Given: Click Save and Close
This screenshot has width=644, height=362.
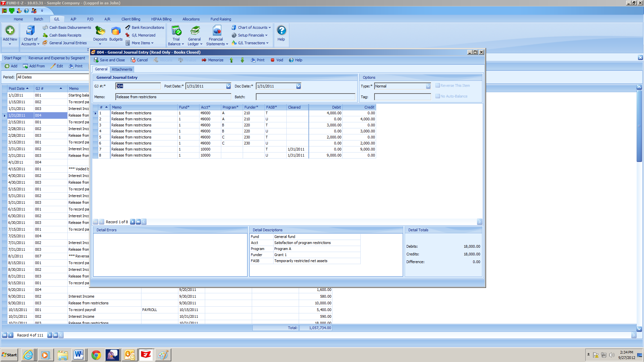Looking at the screenshot, I should click(109, 60).
